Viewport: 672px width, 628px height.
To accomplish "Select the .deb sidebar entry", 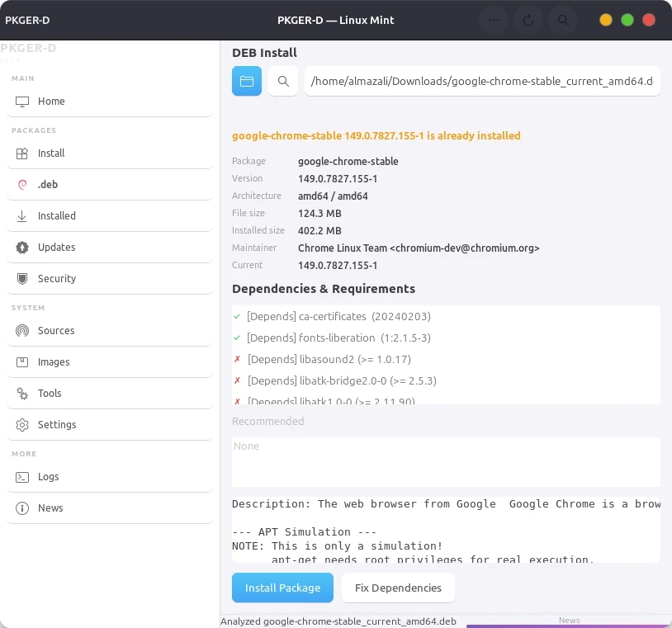I will coord(48,185).
